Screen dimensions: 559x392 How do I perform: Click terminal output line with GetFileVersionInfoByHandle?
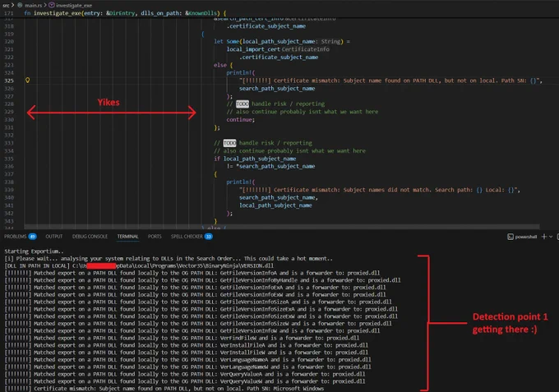(x=202, y=280)
